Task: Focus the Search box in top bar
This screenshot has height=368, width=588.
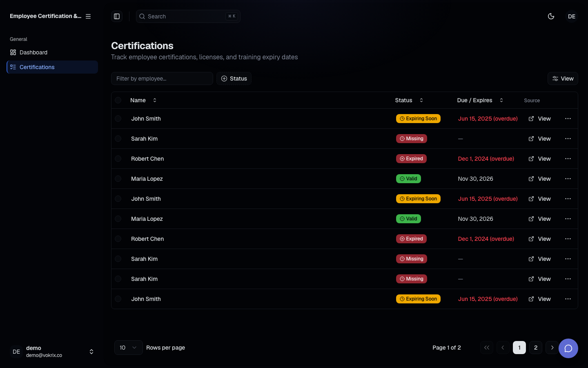Action: [188, 16]
